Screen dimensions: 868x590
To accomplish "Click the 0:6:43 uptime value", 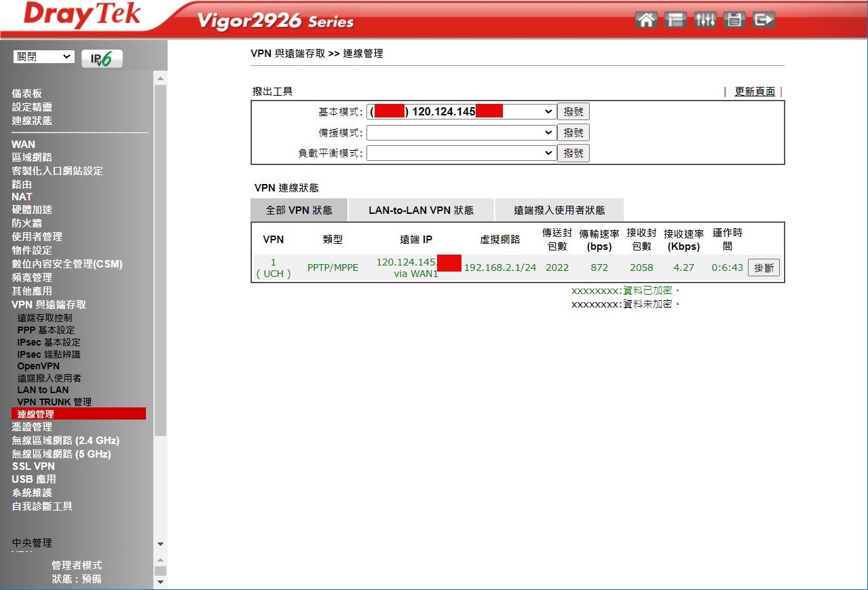I will click(x=728, y=268).
